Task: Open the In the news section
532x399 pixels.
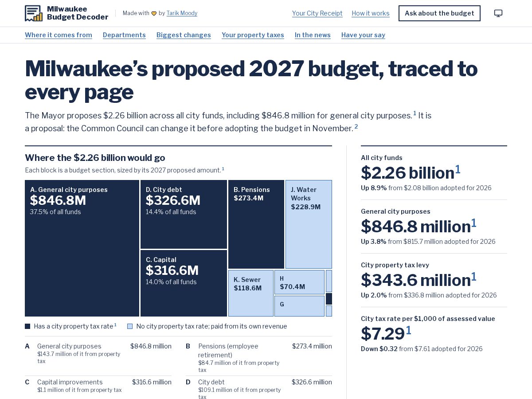Action: point(313,35)
